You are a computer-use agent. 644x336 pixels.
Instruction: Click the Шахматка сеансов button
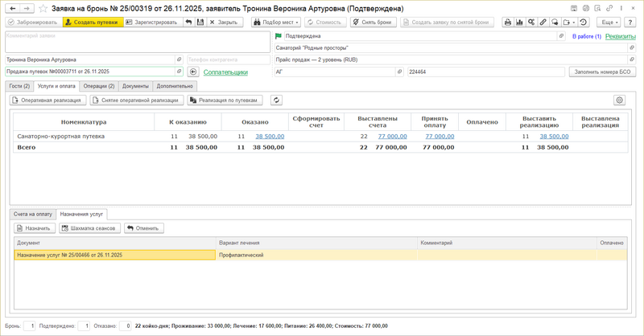(x=90, y=228)
